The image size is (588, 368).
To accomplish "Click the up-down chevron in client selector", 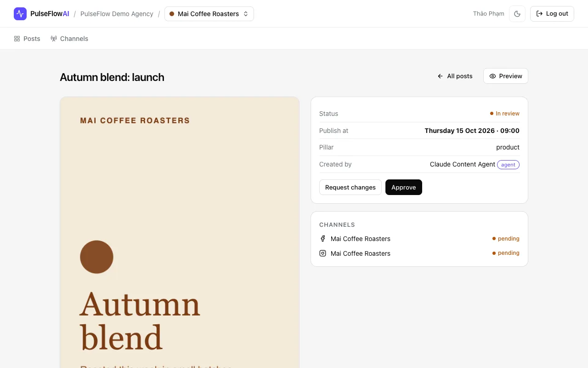I will coord(246,14).
